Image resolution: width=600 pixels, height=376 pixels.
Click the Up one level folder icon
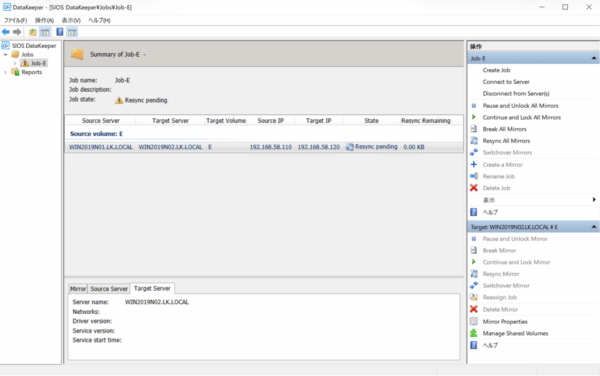point(33,32)
